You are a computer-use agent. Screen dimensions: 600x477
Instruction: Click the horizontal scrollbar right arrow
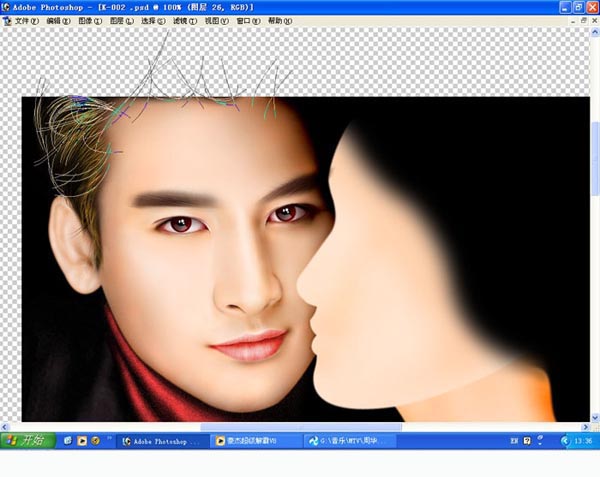[x=585, y=427]
